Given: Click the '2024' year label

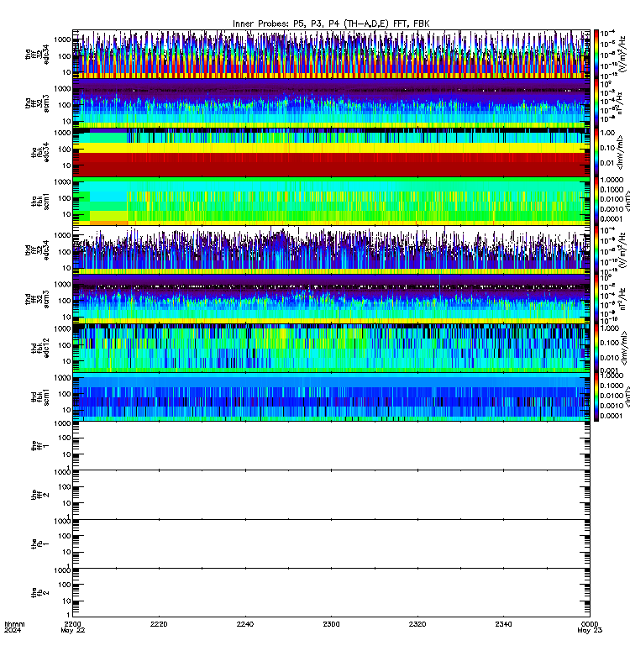Looking at the screenshot, I should pyautogui.click(x=13, y=630).
